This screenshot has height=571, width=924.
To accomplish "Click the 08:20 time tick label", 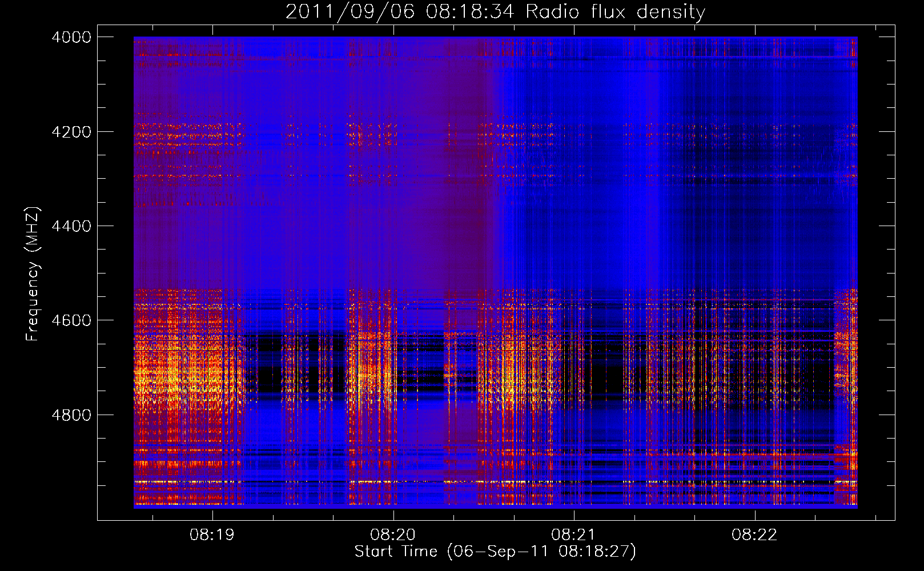I will [393, 535].
